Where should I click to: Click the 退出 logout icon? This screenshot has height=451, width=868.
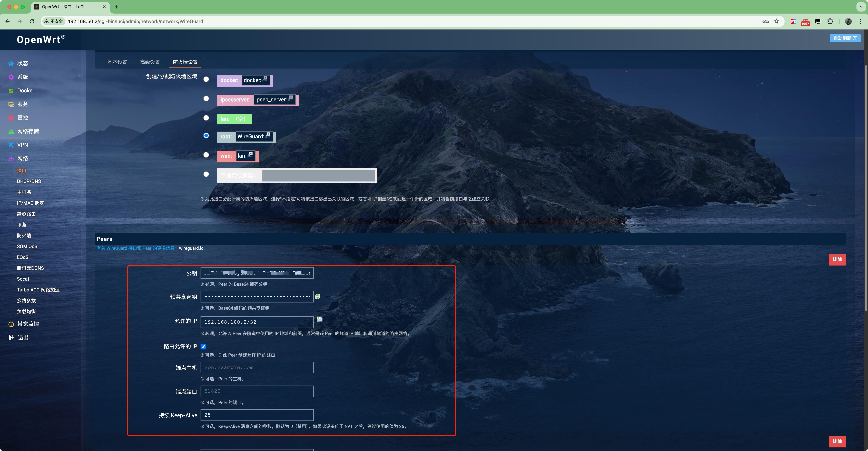[11, 337]
